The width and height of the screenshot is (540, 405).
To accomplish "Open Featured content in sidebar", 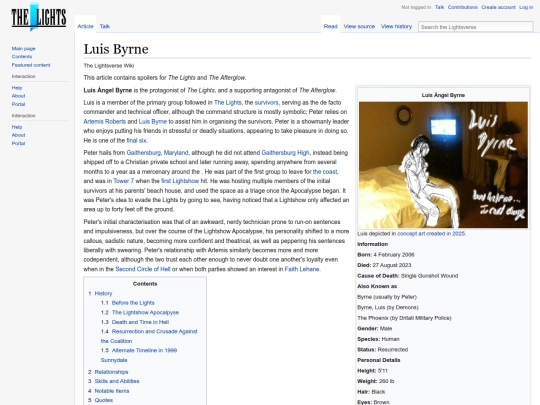I will click(x=31, y=65).
